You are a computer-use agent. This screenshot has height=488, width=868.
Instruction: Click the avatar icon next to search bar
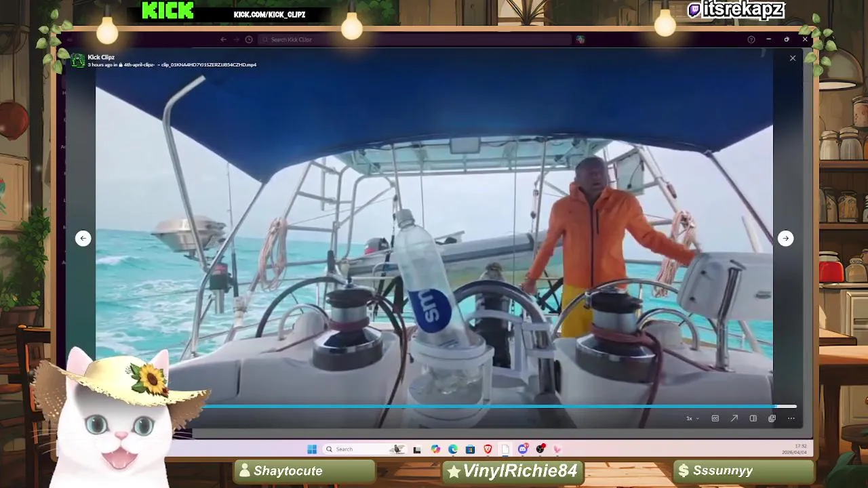(x=580, y=39)
